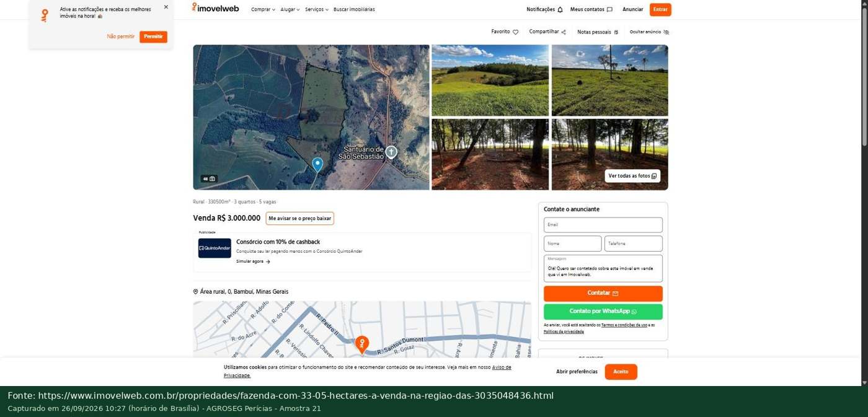This screenshot has width=868, height=417.
Task: Click into the Mensagem text area
Action: [603, 268]
